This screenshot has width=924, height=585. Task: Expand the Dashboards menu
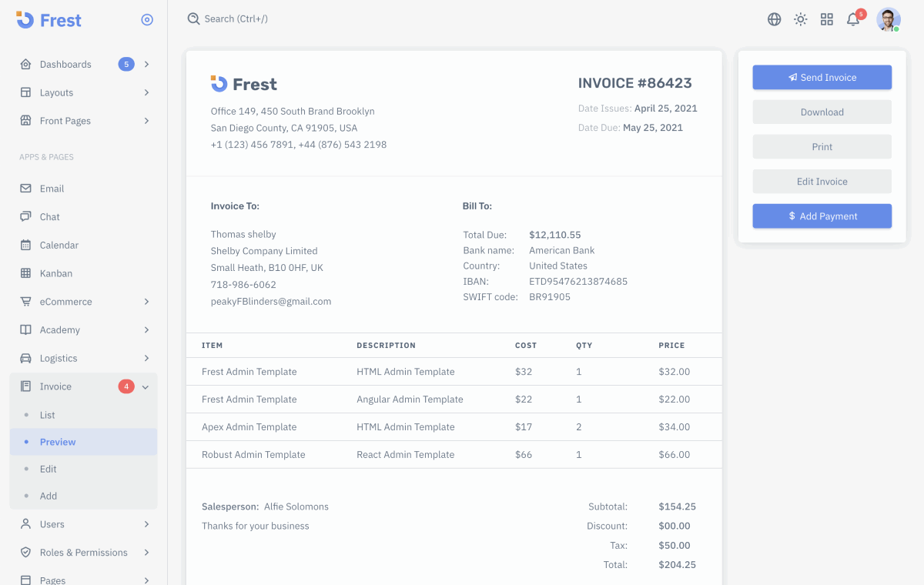(x=65, y=64)
